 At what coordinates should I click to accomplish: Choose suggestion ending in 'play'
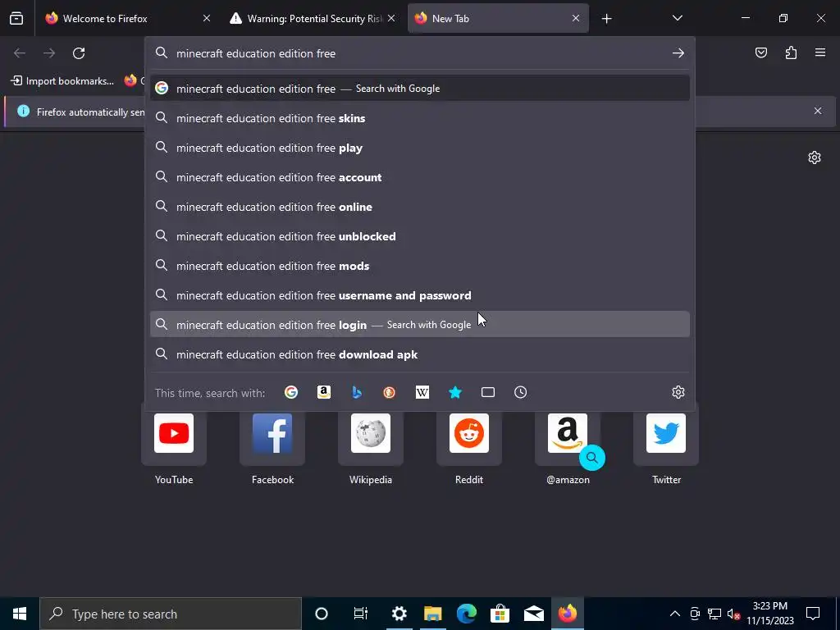coord(420,148)
